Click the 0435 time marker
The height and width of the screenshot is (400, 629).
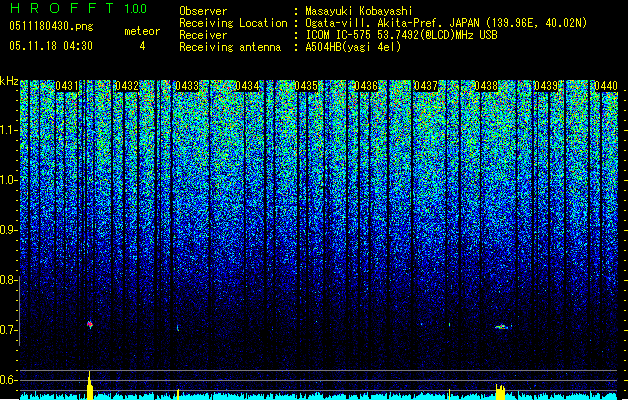coord(306,86)
